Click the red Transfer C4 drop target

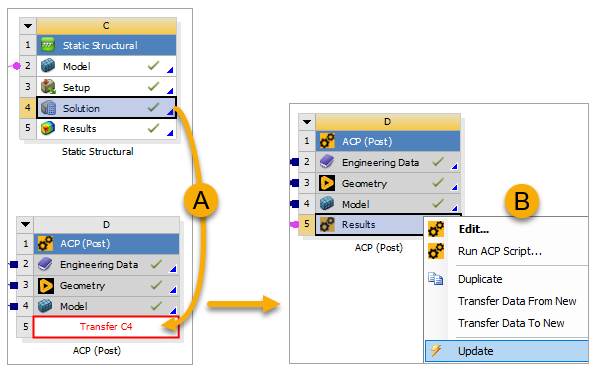106,327
